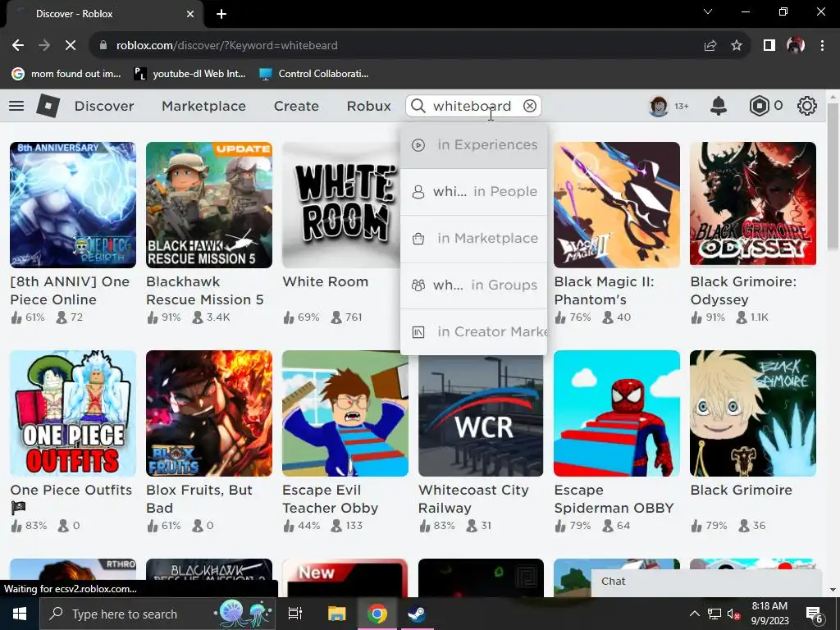
Task: Open the Black Grimoire game thumbnail
Action: click(x=753, y=413)
